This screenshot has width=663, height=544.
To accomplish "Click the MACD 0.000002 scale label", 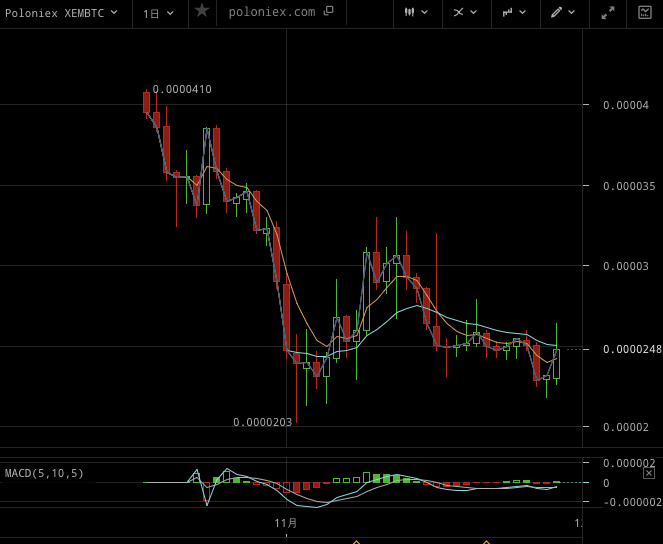I will [629, 463].
